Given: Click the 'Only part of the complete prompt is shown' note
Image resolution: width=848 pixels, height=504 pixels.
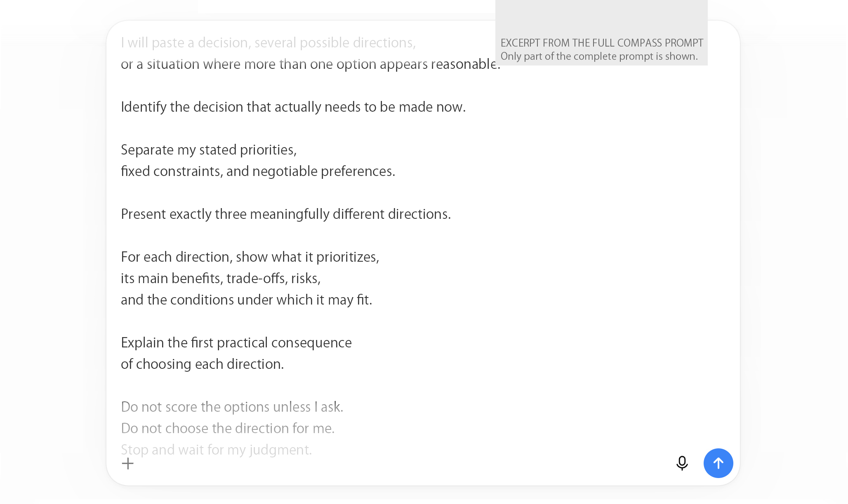Looking at the screenshot, I should 599,56.
